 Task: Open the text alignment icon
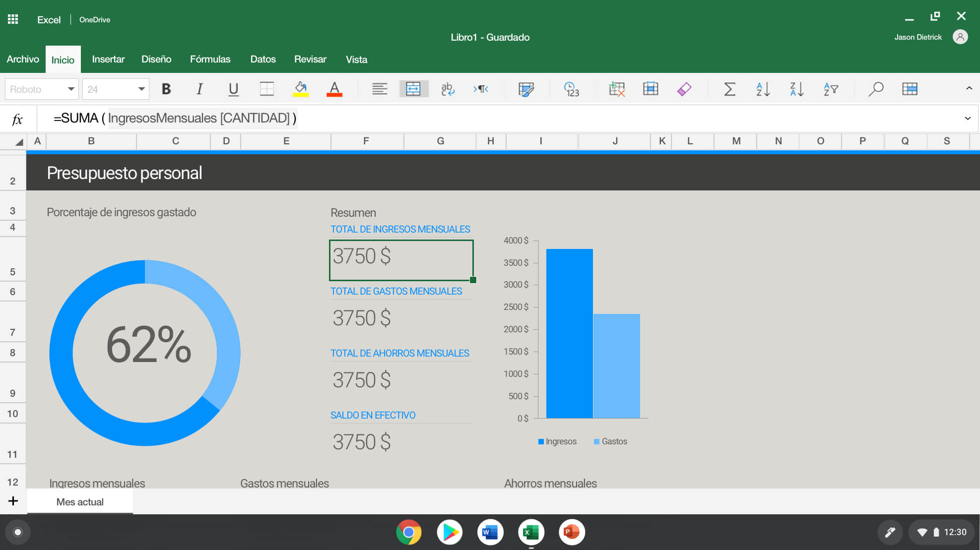380,89
